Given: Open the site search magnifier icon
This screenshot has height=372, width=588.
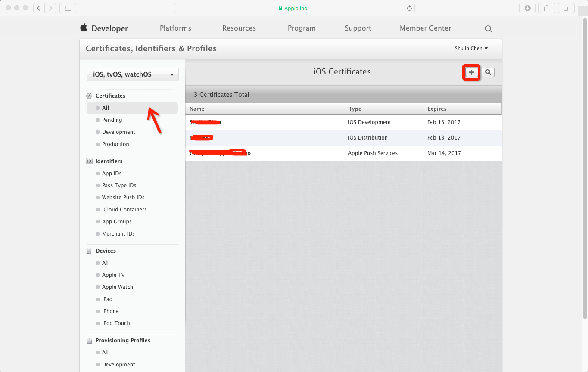Looking at the screenshot, I should point(488,29).
